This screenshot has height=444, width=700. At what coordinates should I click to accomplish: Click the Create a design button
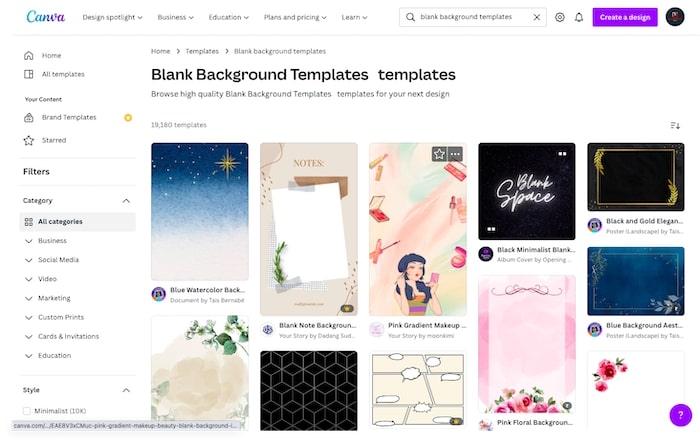click(625, 17)
